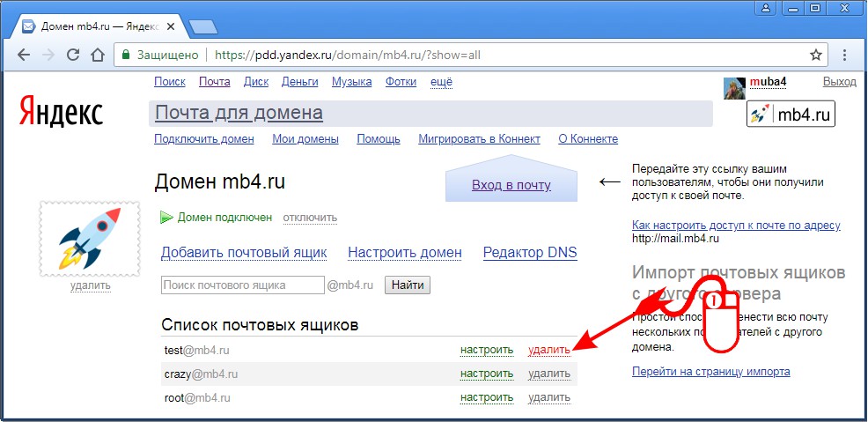
Task: Click the Яндекс logo
Action: tap(61, 113)
